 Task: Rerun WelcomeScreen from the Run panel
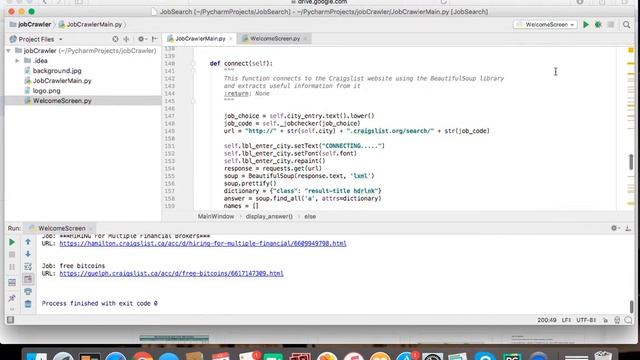[12, 242]
